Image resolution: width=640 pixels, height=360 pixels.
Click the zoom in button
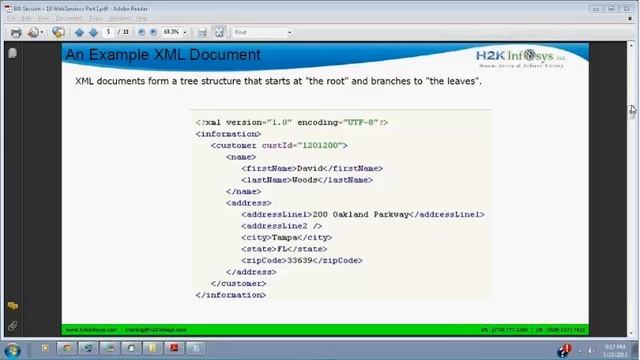pos(153,32)
